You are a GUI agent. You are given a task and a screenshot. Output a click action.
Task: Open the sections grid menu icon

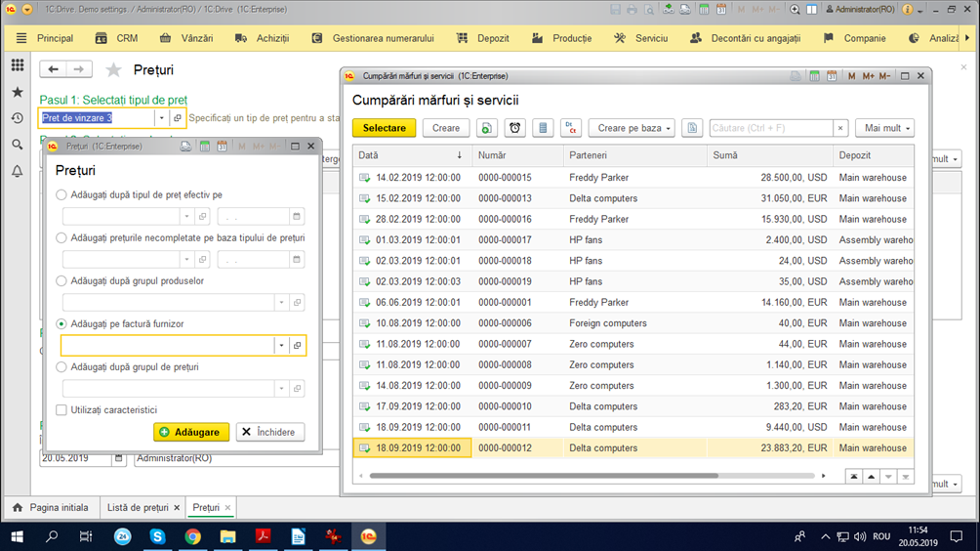click(x=18, y=65)
